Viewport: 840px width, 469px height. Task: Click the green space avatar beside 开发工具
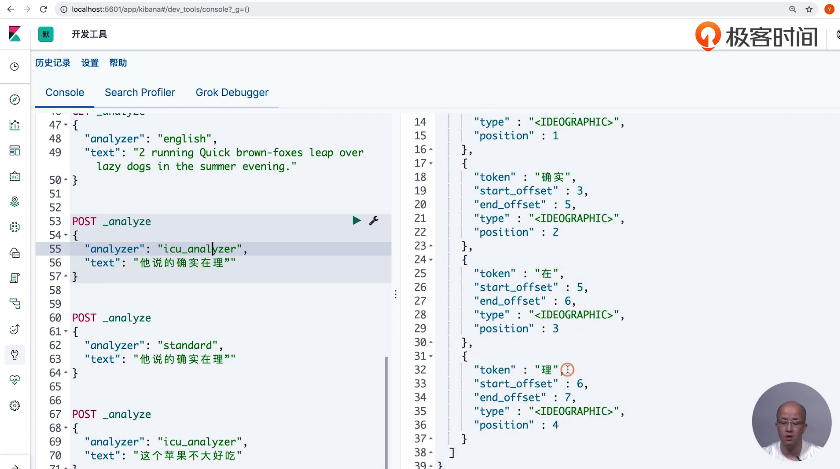pyautogui.click(x=46, y=34)
